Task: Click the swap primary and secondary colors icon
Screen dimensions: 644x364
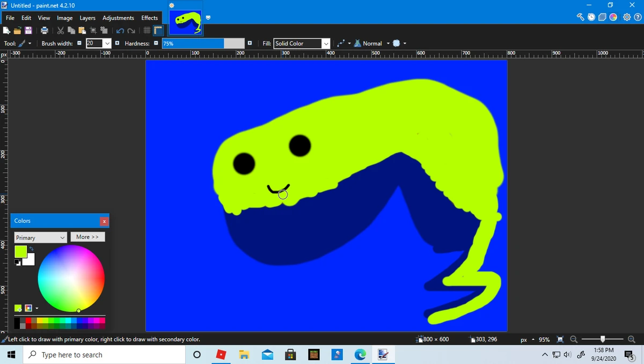Action: tap(31, 249)
